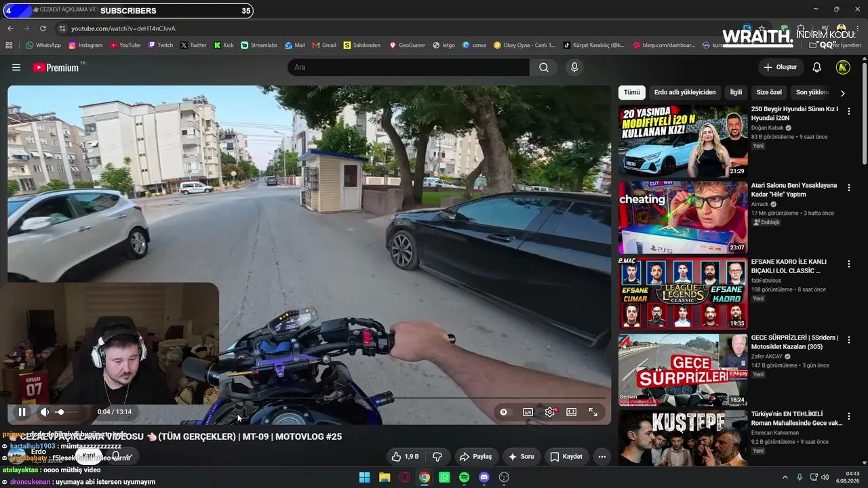Go to YouTube Premium home logo
The width and height of the screenshot is (868, 488).
pyautogui.click(x=56, y=68)
